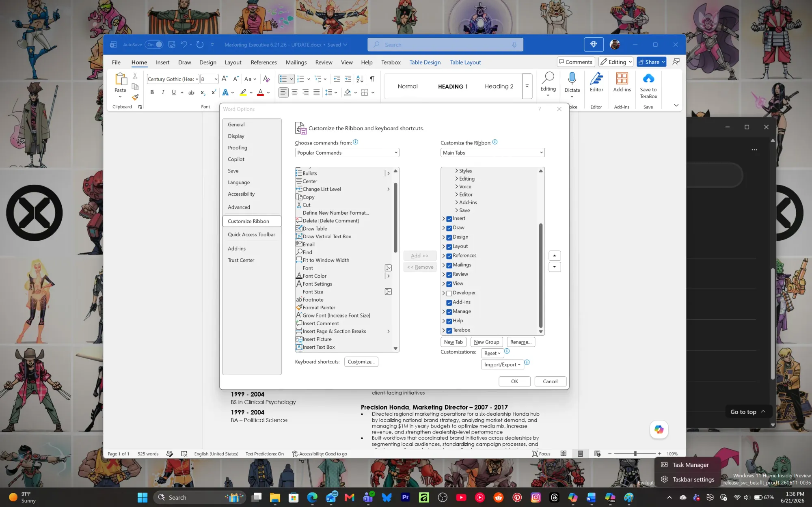Open the Choose commands from dropdown
This screenshot has height=507, width=812.
(x=347, y=153)
